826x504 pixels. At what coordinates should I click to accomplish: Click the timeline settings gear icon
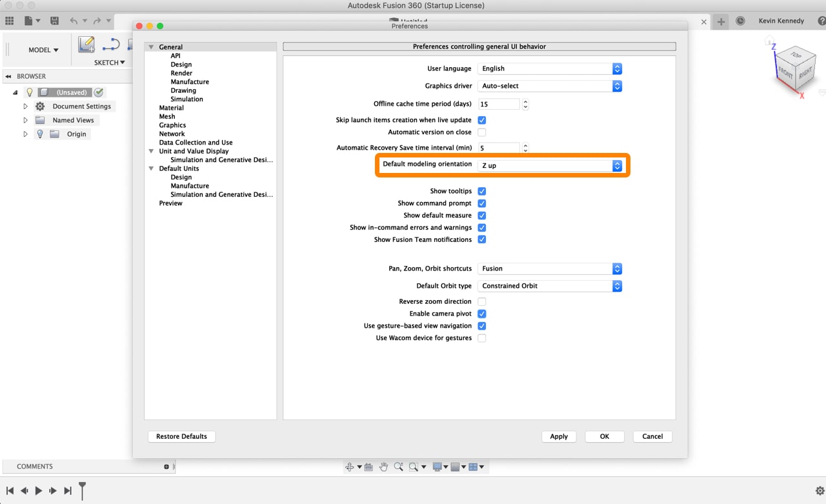[820, 490]
